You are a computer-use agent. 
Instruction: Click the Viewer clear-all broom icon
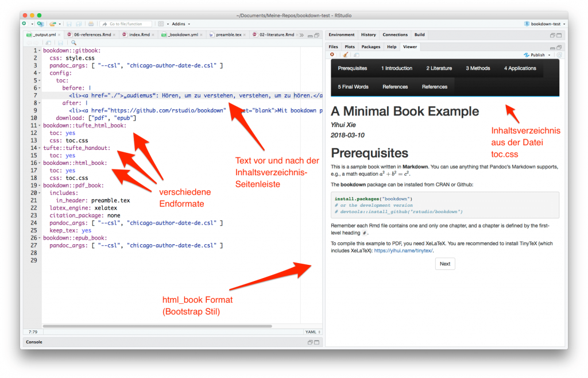click(345, 55)
